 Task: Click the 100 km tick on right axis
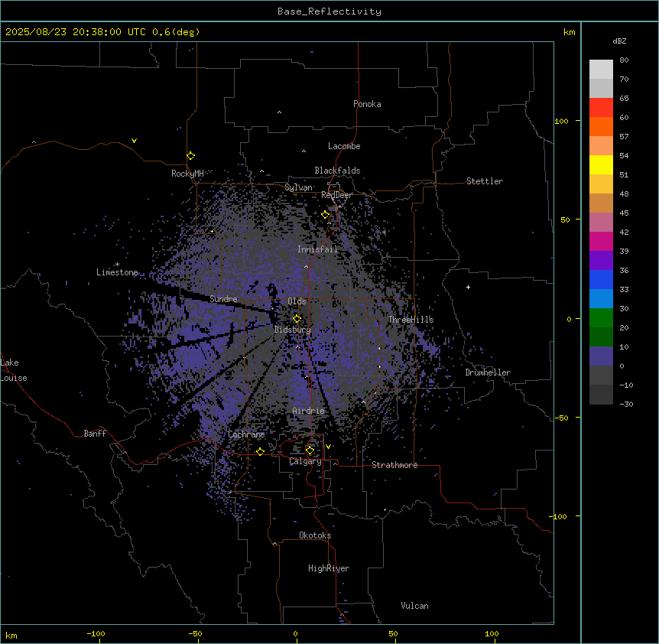pyautogui.click(x=562, y=121)
